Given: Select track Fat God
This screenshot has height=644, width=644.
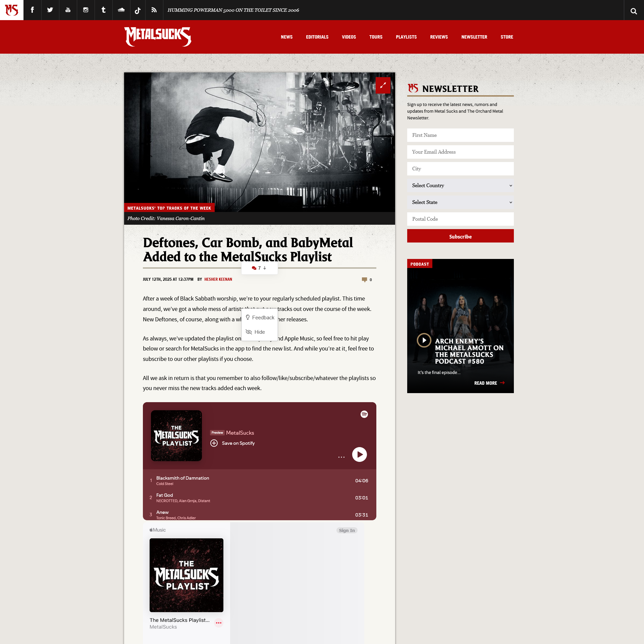Looking at the screenshot, I should pyautogui.click(x=259, y=497).
